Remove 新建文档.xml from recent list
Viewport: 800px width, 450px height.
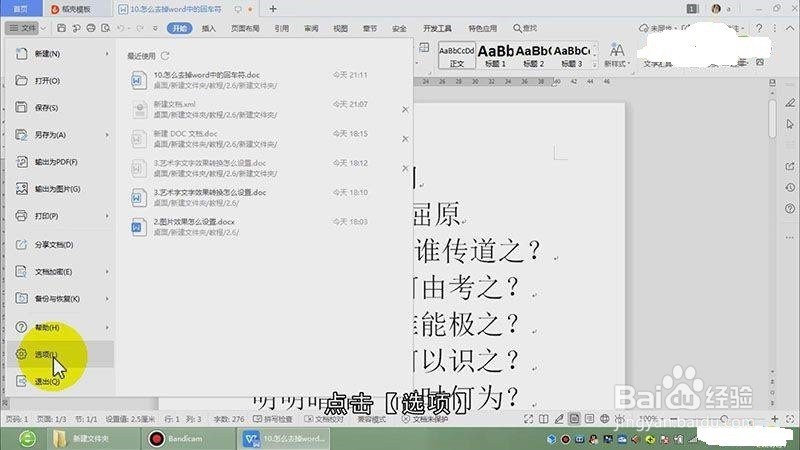coord(405,109)
